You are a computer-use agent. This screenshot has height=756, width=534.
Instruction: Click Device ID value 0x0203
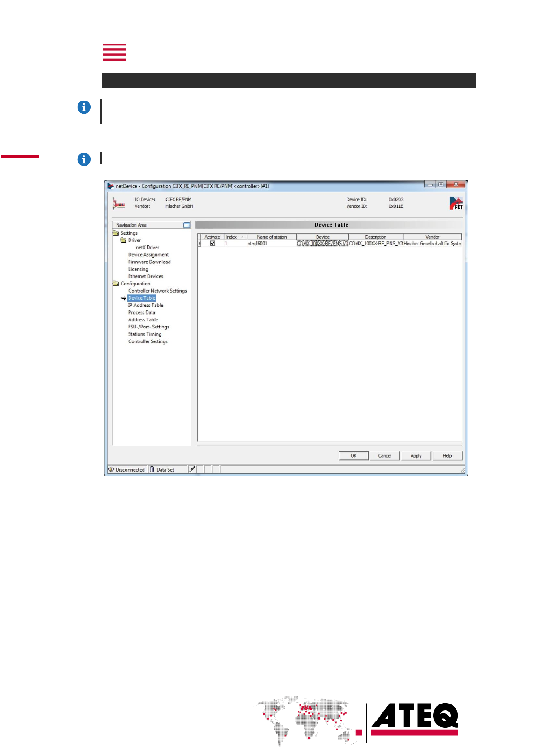pyautogui.click(x=396, y=199)
